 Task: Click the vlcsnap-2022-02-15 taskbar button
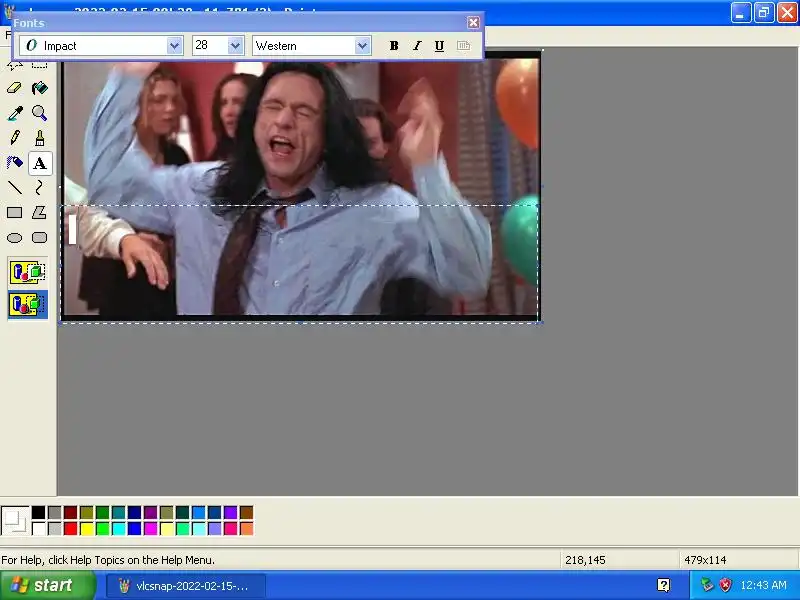pyautogui.click(x=186, y=586)
